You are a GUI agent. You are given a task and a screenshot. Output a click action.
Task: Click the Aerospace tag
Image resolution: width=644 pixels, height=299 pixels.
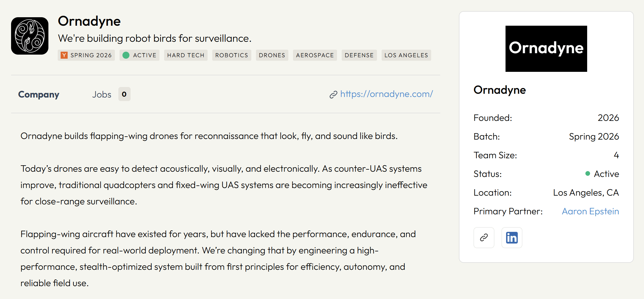click(x=315, y=55)
